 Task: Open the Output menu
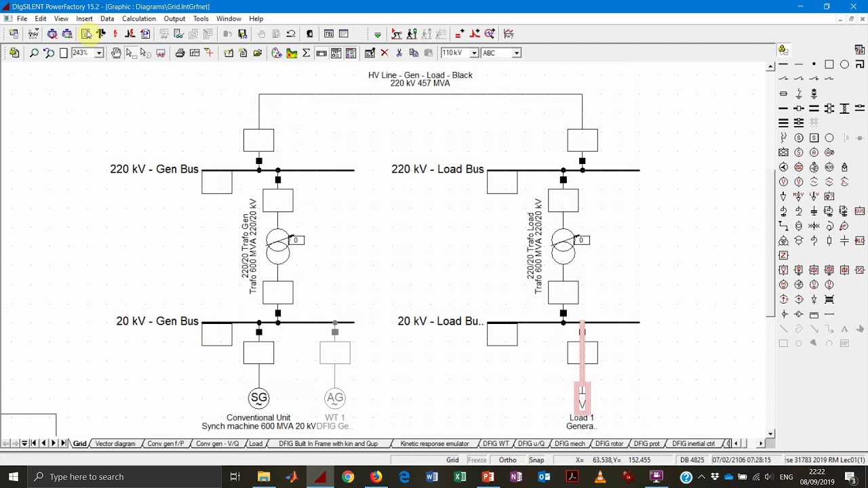coord(174,18)
